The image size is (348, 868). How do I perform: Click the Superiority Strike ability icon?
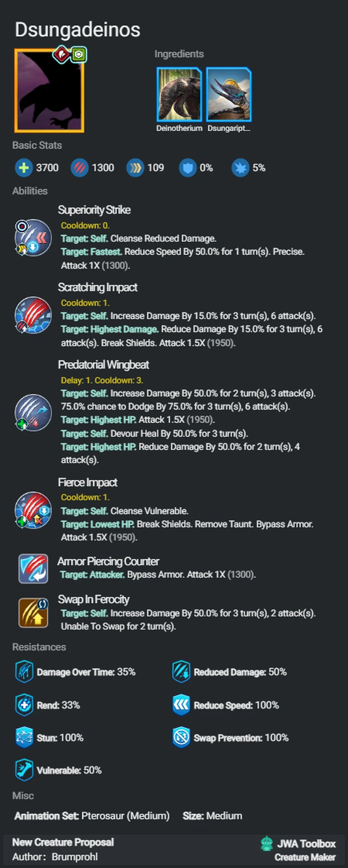[33, 238]
